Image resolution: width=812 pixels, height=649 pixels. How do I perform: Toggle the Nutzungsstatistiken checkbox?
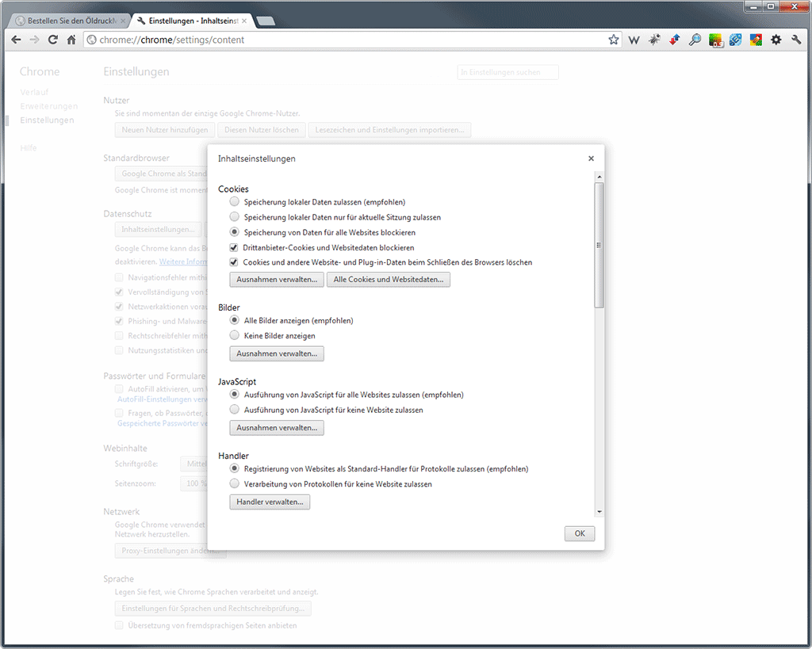click(119, 350)
